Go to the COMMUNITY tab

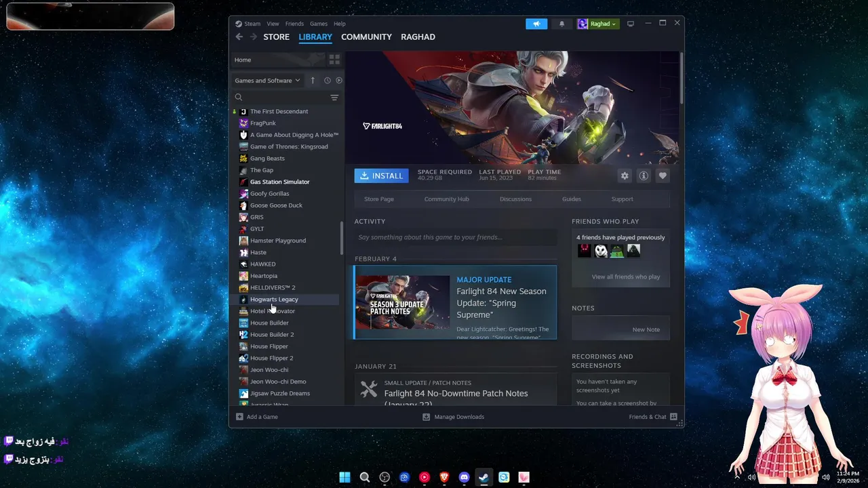tap(366, 37)
